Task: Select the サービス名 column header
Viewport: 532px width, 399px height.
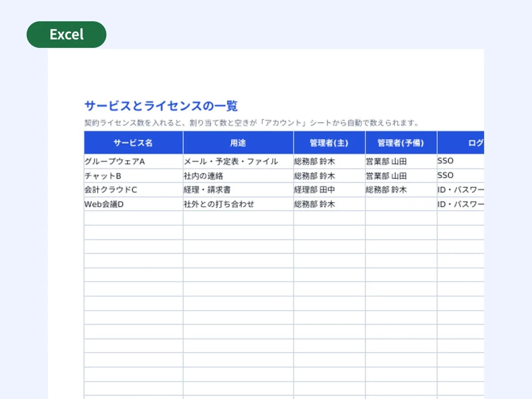Action: [133, 143]
